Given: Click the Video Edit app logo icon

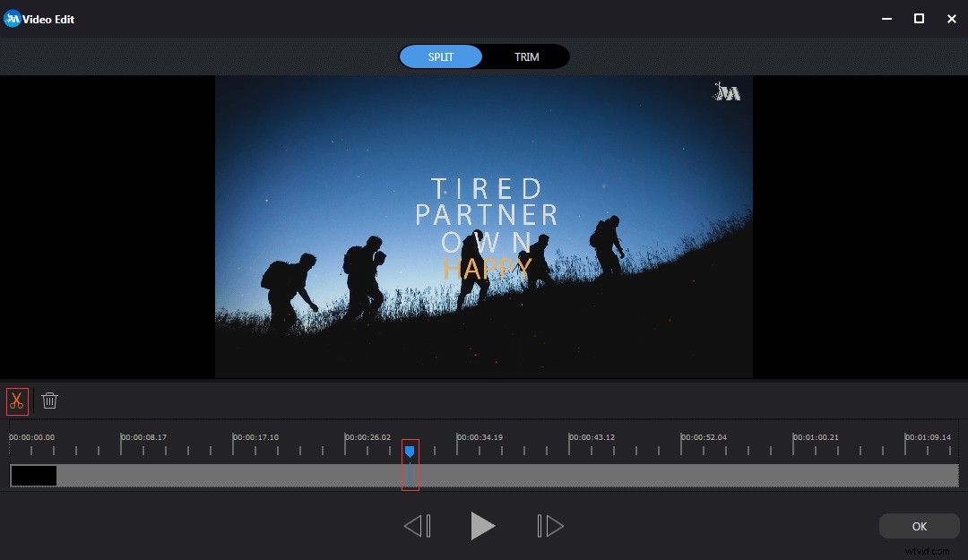Looking at the screenshot, I should [13, 19].
